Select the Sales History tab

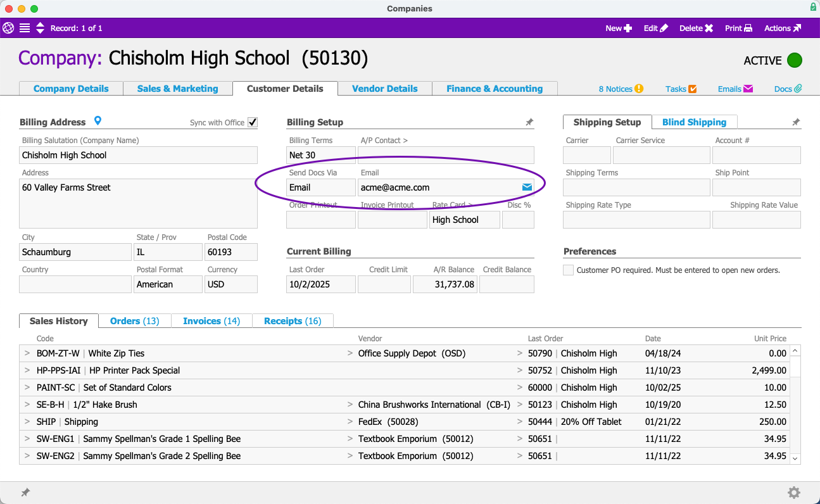click(x=58, y=321)
